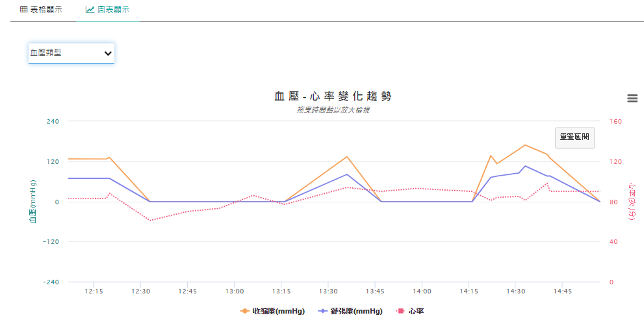Click the 40 heart rate axis value
Screen dimensions: 644x324
(x=613, y=242)
